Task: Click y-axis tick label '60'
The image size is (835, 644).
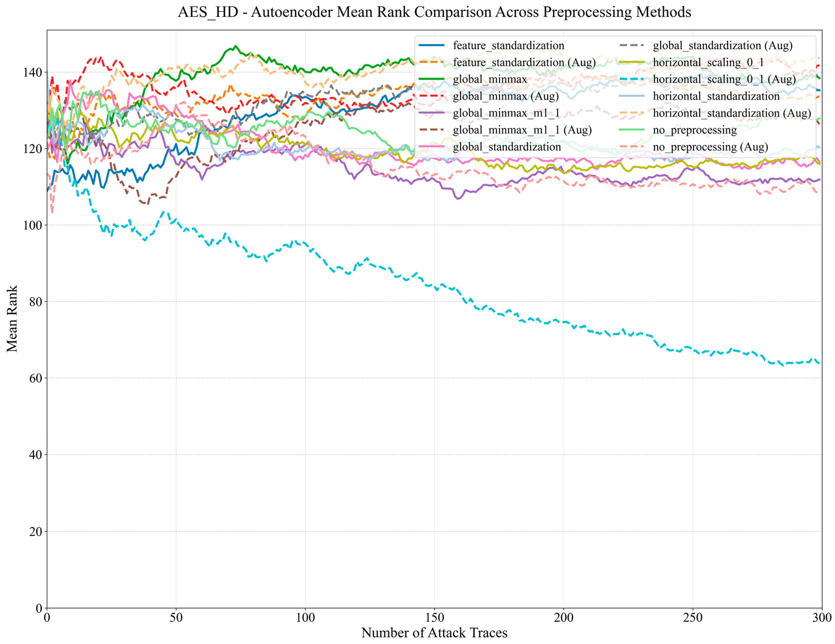Action: coord(36,378)
